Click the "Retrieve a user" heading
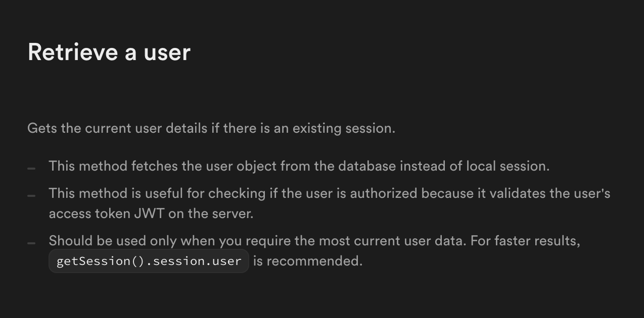This screenshot has width=644, height=318. click(109, 52)
